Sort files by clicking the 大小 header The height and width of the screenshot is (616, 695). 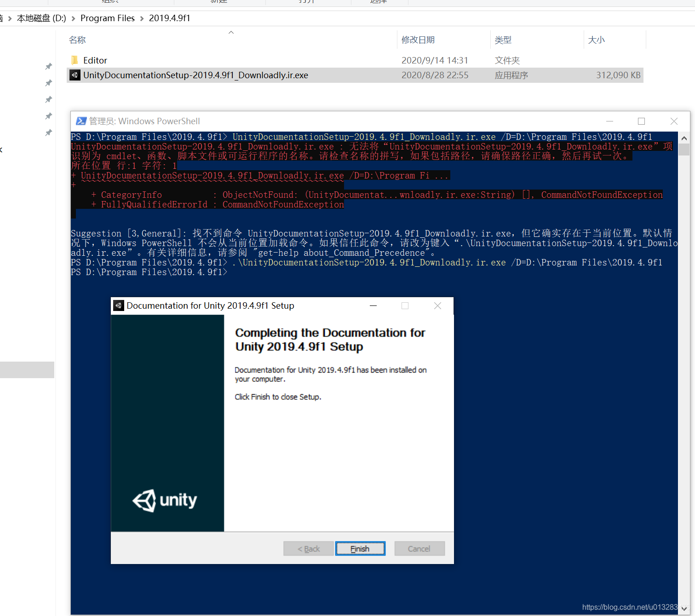coord(596,40)
